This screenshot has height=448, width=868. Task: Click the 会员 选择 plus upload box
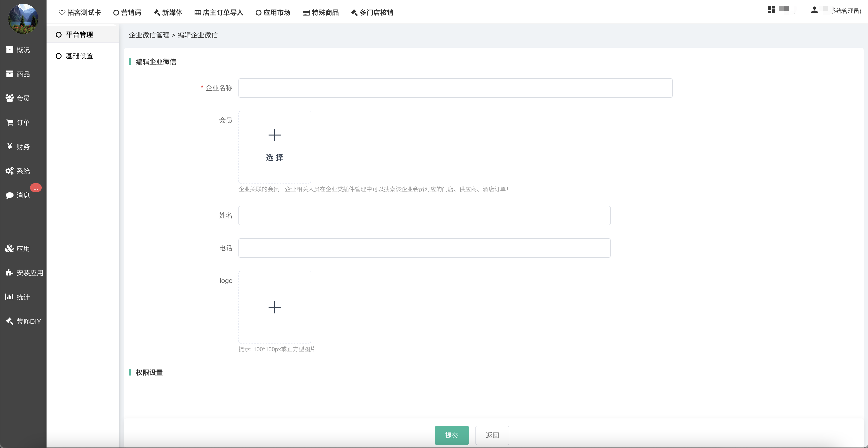275,147
